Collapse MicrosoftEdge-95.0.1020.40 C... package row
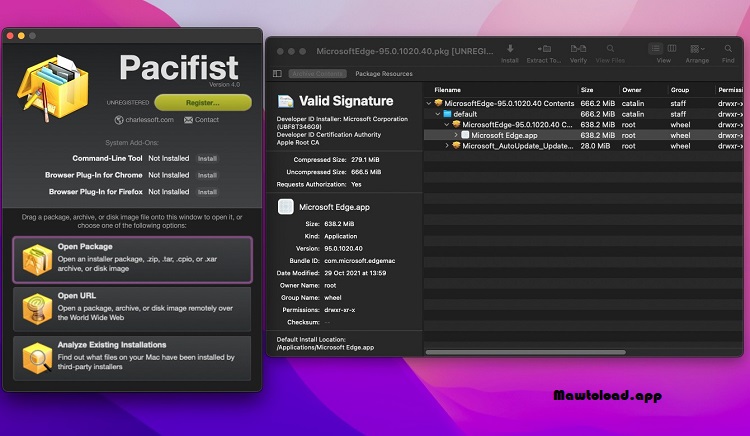Image resolution: width=750 pixels, height=436 pixels. click(x=447, y=125)
